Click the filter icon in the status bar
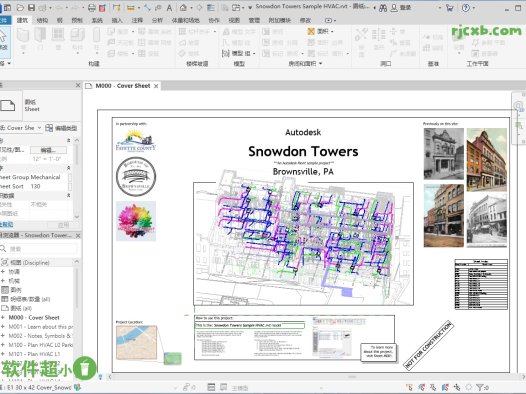 (x=480, y=387)
